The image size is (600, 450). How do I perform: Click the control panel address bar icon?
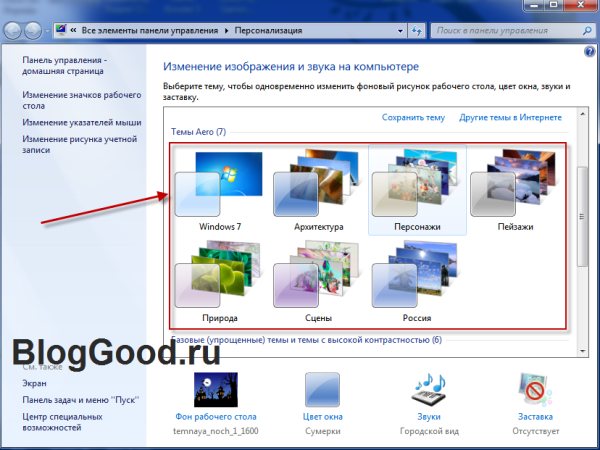tap(60, 30)
